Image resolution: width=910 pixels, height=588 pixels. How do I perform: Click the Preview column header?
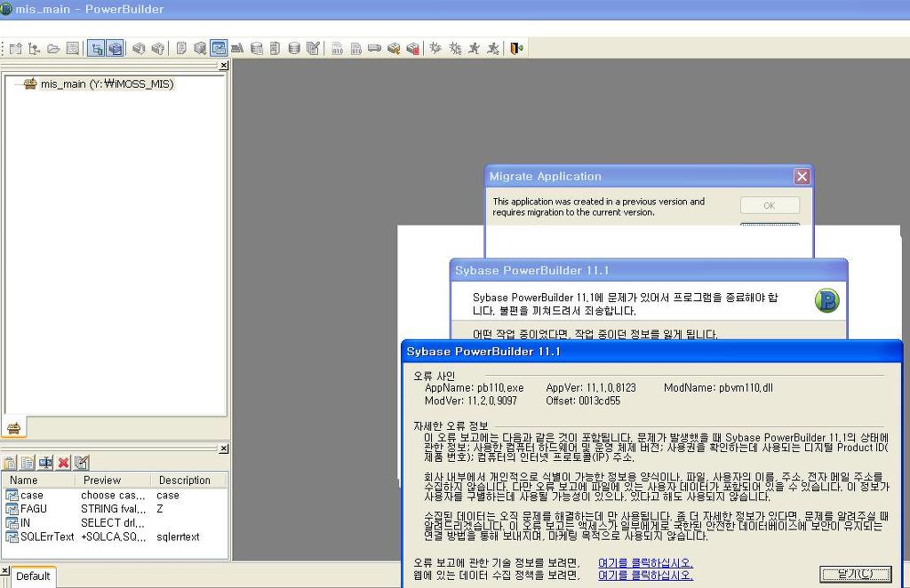click(113, 481)
